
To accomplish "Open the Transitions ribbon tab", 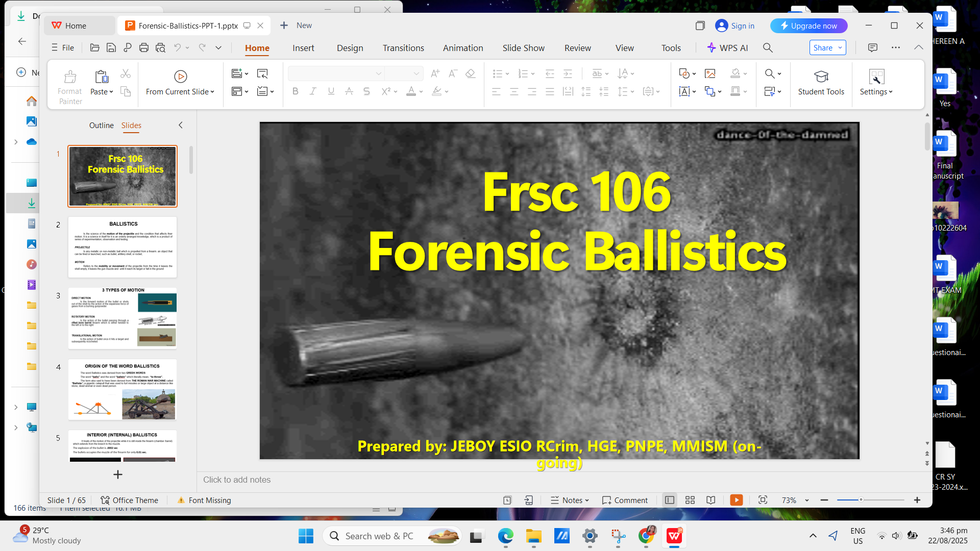I will (403, 47).
